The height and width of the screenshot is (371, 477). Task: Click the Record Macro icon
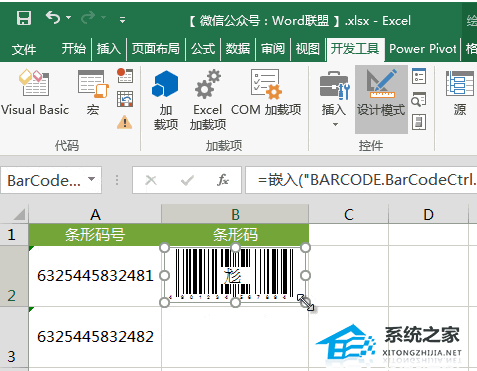pyautogui.click(x=125, y=75)
